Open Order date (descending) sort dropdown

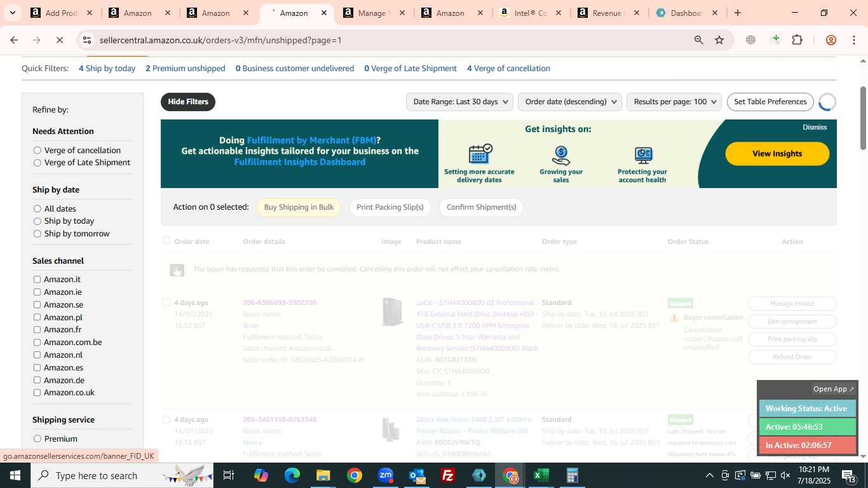click(x=570, y=102)
